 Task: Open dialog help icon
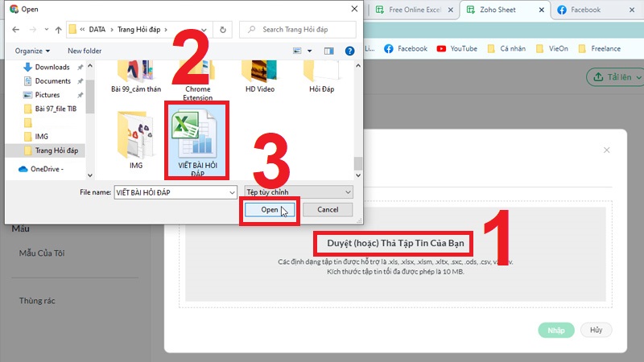tap(349, 51)
